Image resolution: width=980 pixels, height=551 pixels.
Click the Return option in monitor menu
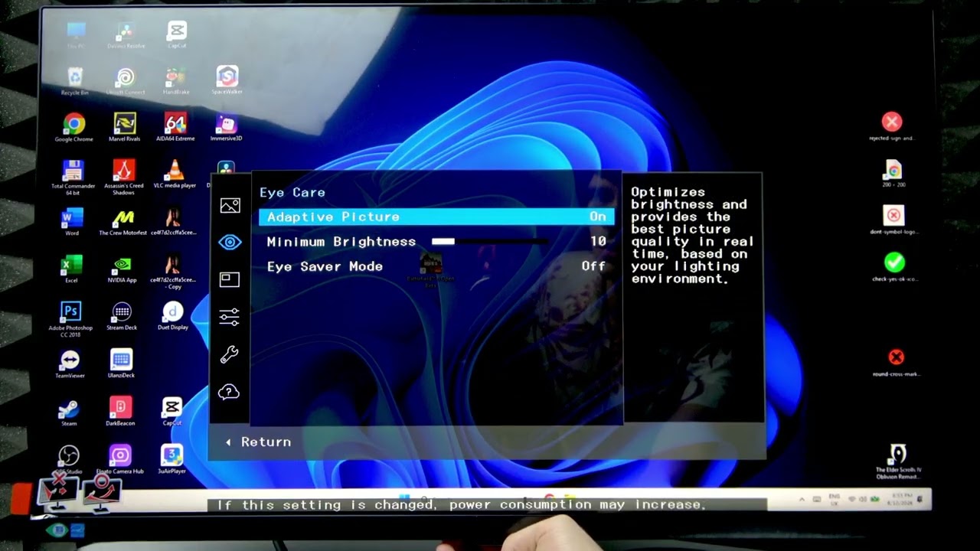point(258,442)
